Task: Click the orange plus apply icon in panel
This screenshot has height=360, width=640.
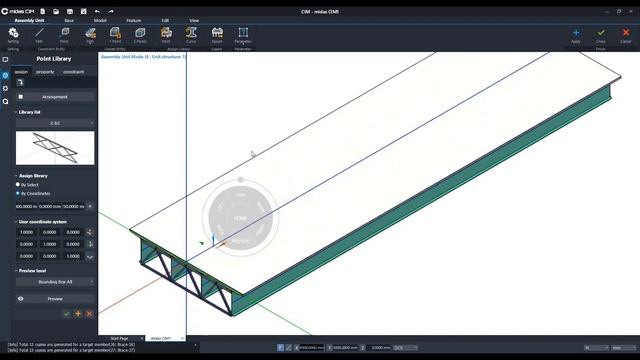Action: pos(78,313)
